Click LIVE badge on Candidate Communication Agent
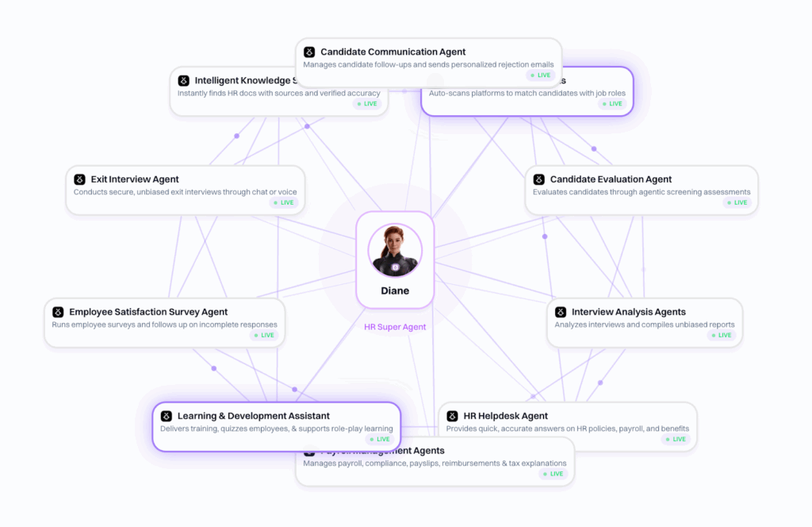 540,75
